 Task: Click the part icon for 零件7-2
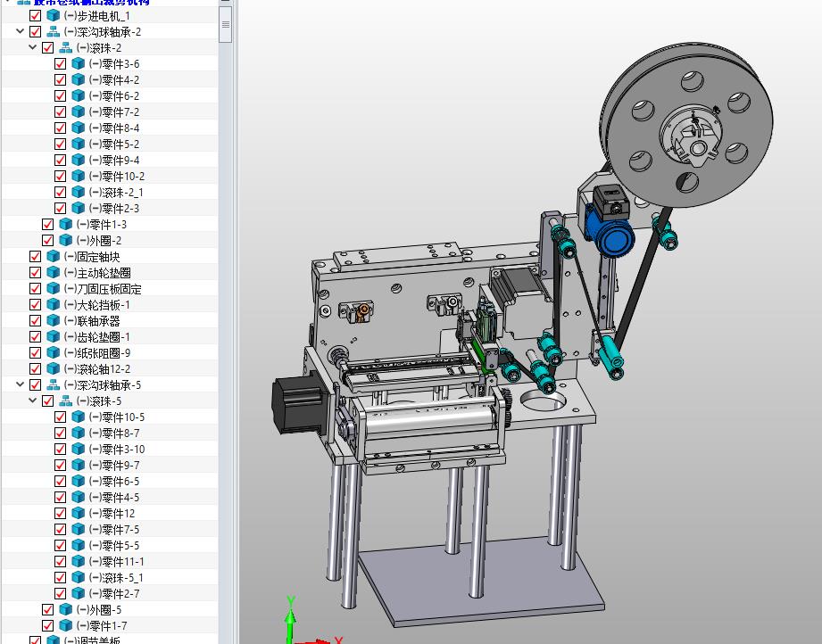(x=79, y=112)
